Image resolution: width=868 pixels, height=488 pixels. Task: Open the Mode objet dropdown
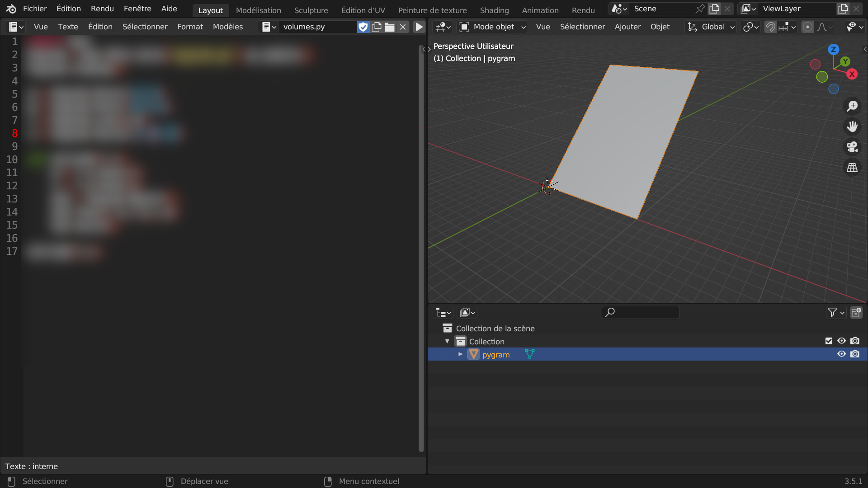[493, 27]
